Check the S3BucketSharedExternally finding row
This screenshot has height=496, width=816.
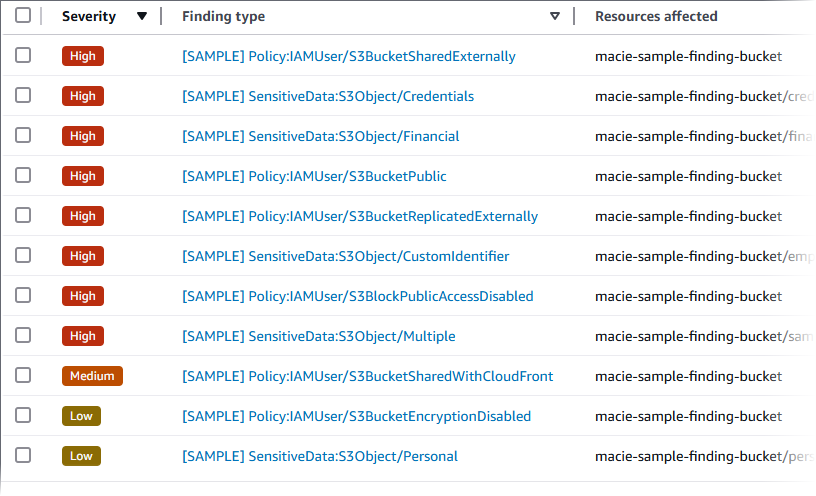[x=23, y=56]
